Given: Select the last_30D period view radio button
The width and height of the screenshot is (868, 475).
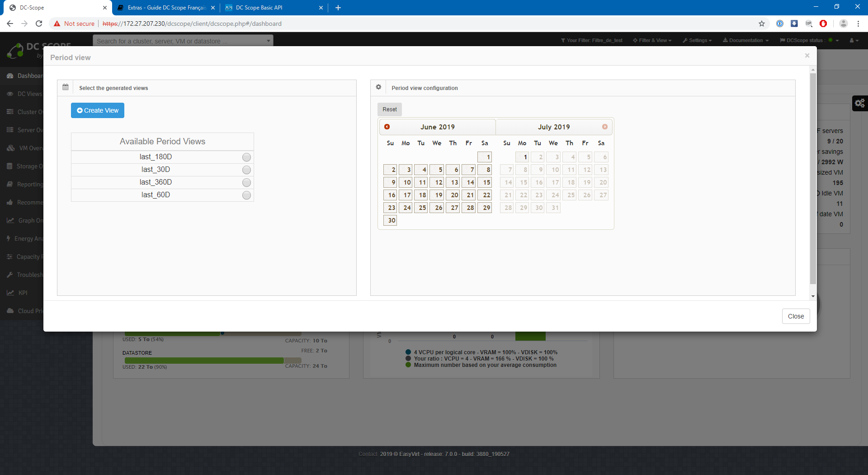Looking at the screenshot, I should pos(246,170).
